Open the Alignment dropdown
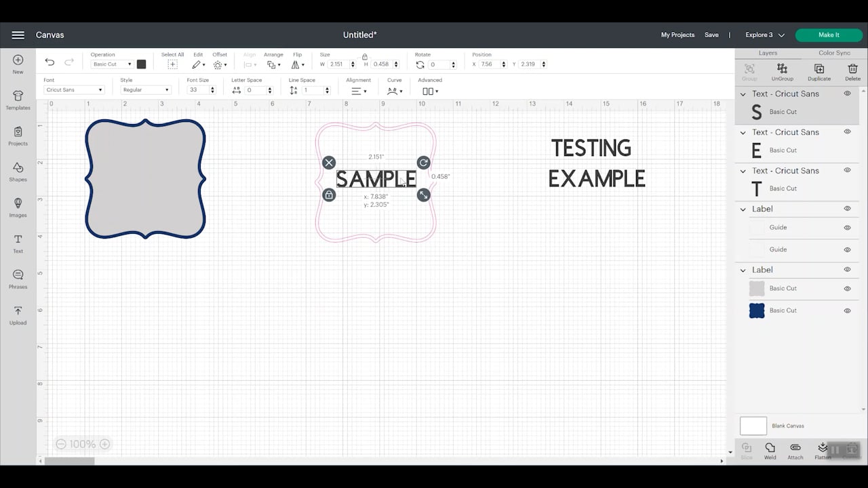 (359, 90)
